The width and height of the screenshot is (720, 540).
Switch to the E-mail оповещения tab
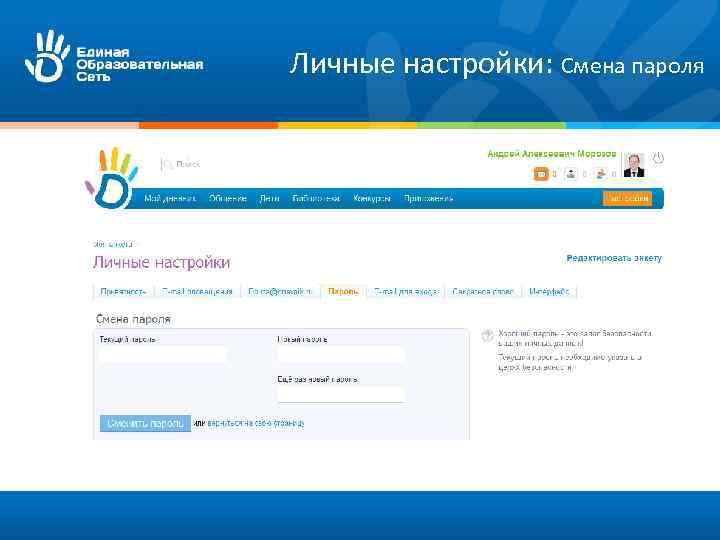click(197, 292)
